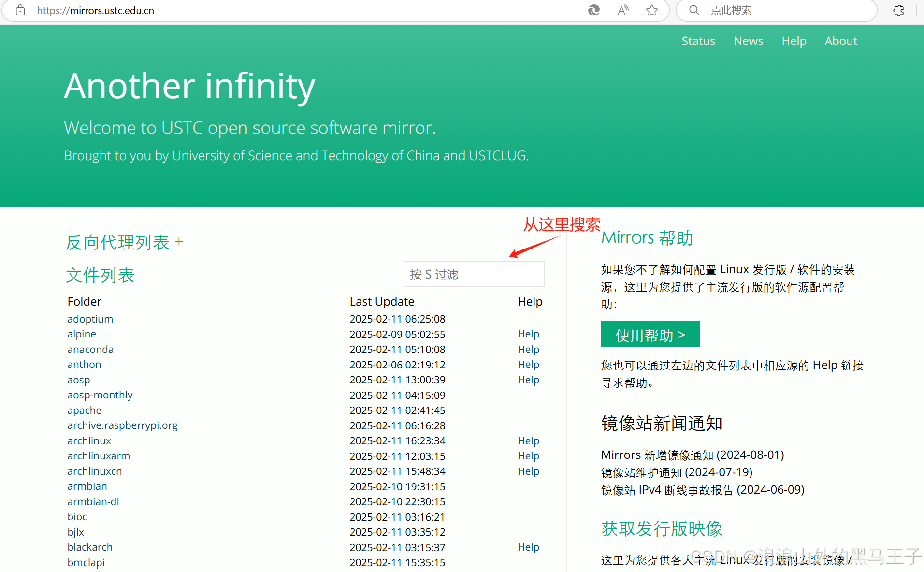Click the Edge Copilot swirl icon in address bar

coord(593,10)
